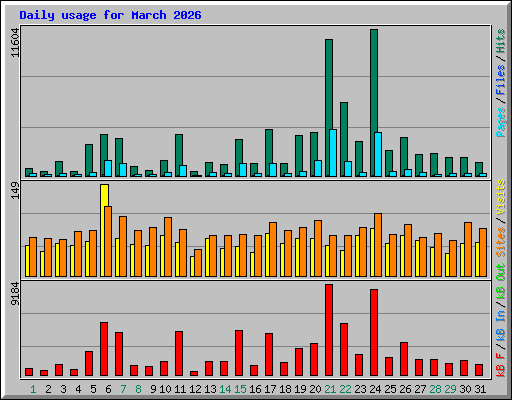Click day label 14 on the x-axis
512x400 pixels.
(x=225, y=389)
